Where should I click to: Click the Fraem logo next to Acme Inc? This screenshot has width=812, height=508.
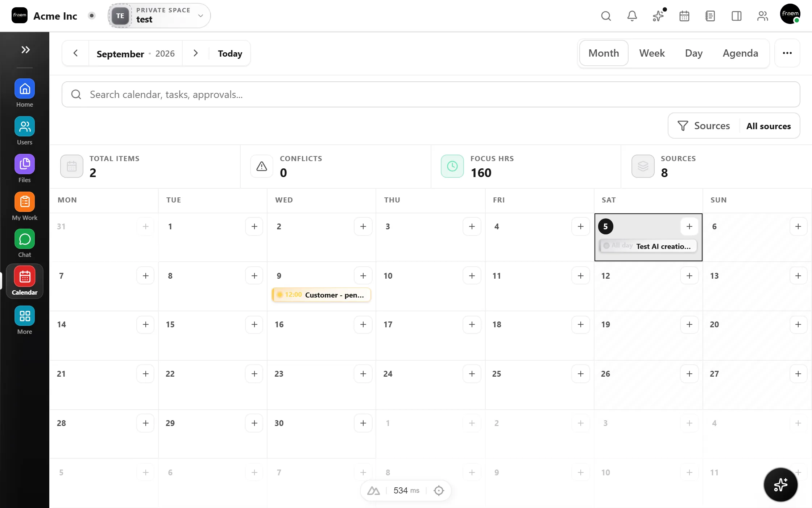20,15
